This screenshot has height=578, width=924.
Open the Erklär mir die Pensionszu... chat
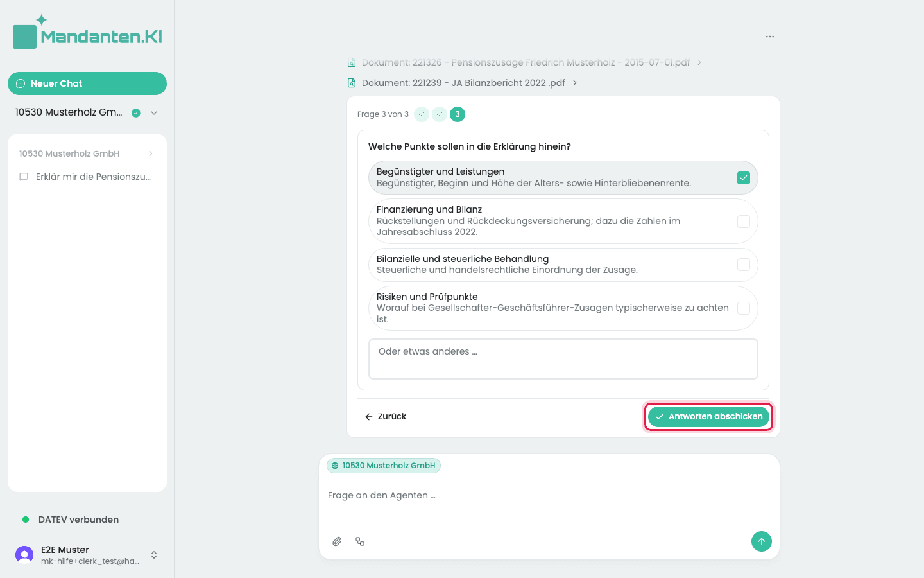(87, 177)
